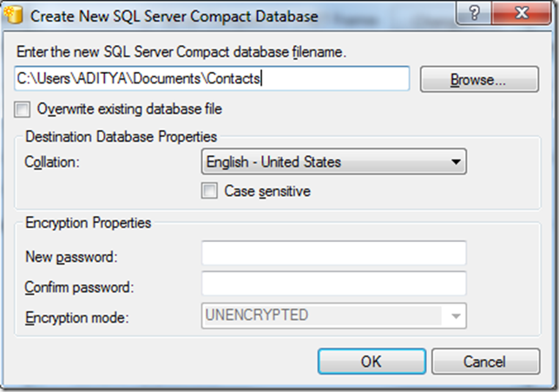The image size is (559, 392).
Task: Focus the New password field
Action: [334, 253]
